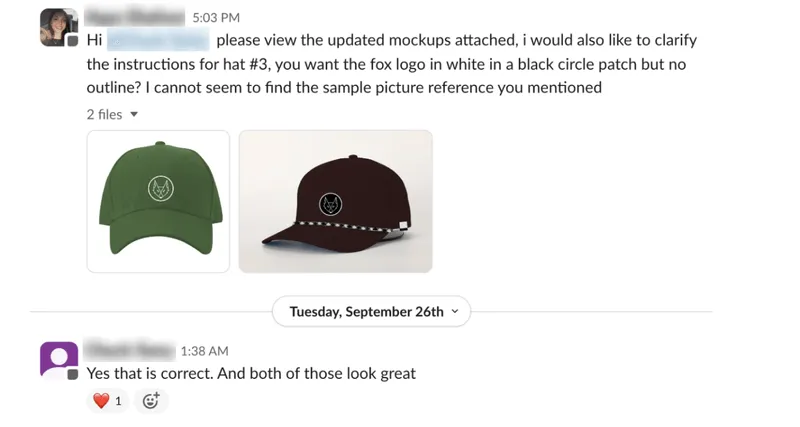Viewport: 800px width, 427px height.
Task: Open the green cap mockup thumbnail
Action: (x=158, y=202)
